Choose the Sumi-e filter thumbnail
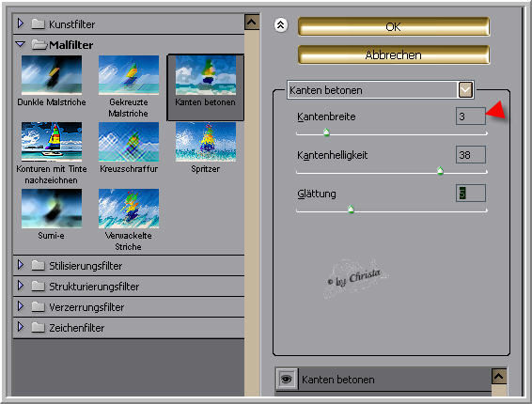Viewport: 532px width, 404px height. tap(52, 209)
